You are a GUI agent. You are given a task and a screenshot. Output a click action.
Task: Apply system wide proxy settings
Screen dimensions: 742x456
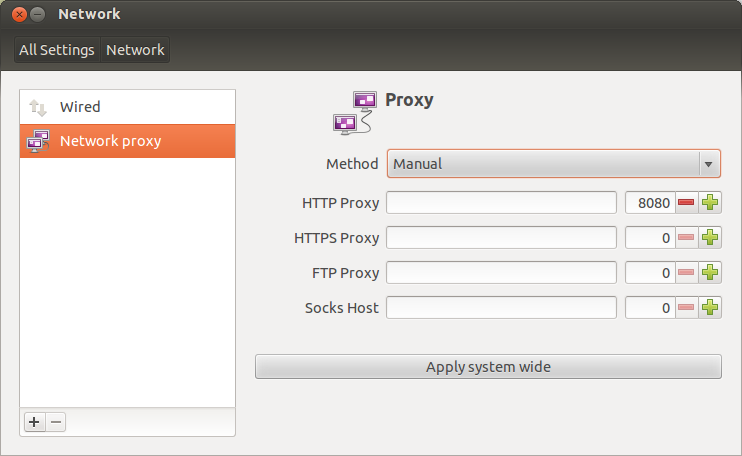[x=488, y=367]
